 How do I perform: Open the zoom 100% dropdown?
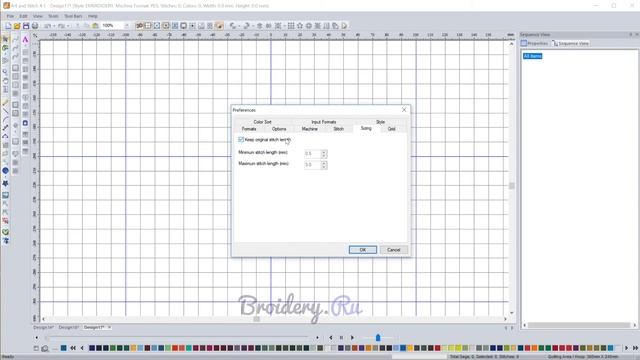(126, 26)
